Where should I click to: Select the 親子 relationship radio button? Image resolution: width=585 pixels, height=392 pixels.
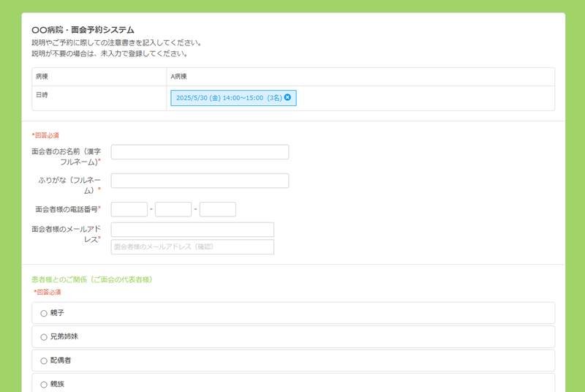[x=44, y=313]
